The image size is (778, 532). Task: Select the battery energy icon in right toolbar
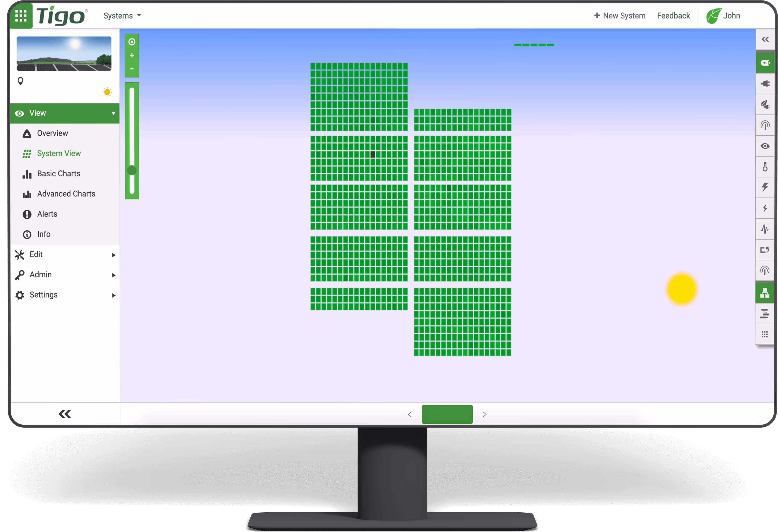765,63
